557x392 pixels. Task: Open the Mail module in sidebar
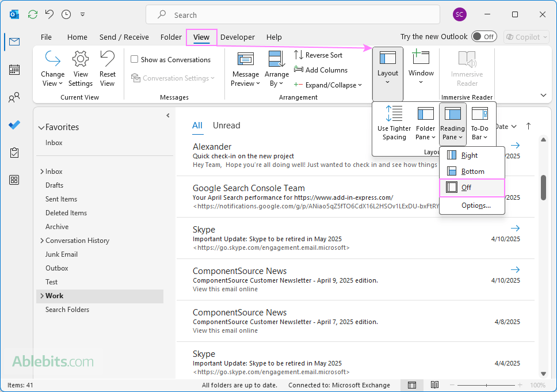(14, 42)
